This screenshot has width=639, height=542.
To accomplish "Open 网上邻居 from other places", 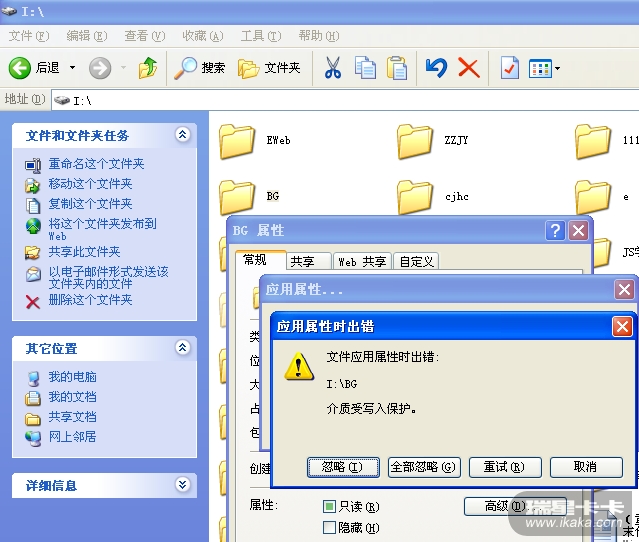I will [72, 437].
